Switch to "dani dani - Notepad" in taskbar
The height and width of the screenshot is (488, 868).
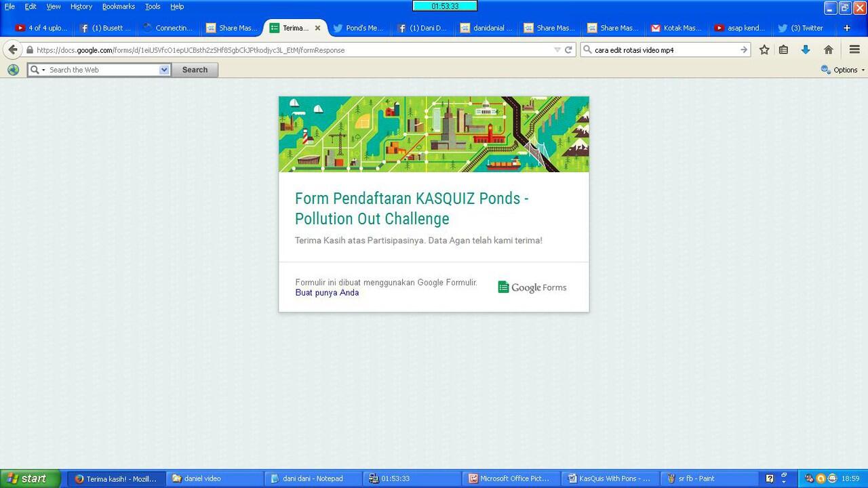(313, 479)
